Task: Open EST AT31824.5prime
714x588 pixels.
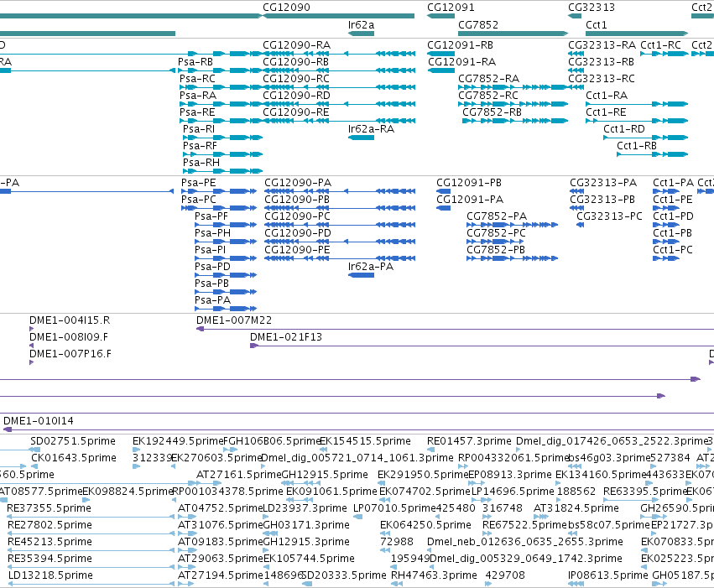Action: click(x=576, y=508)
